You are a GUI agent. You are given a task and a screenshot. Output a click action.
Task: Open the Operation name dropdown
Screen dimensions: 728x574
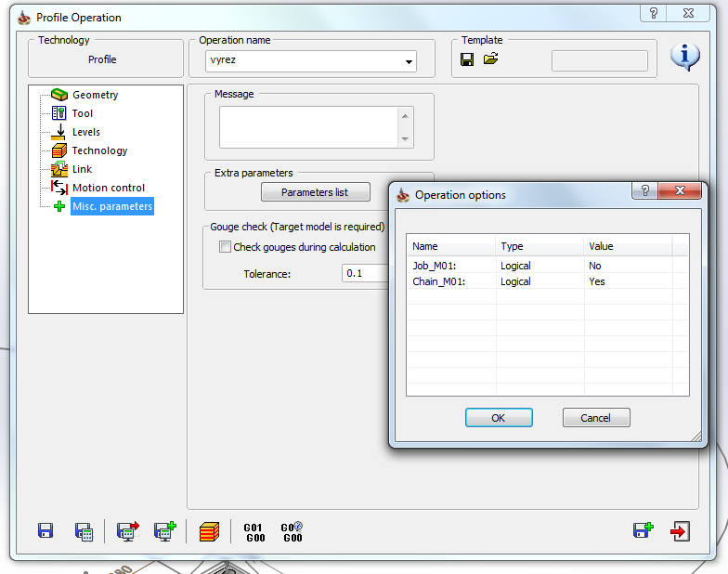click(x=409, y=61)
